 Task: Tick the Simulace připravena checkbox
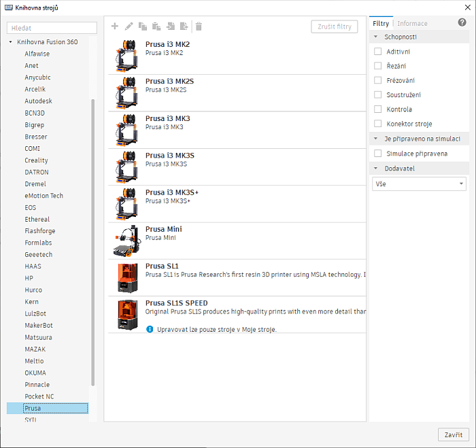(x=377, y=154)
